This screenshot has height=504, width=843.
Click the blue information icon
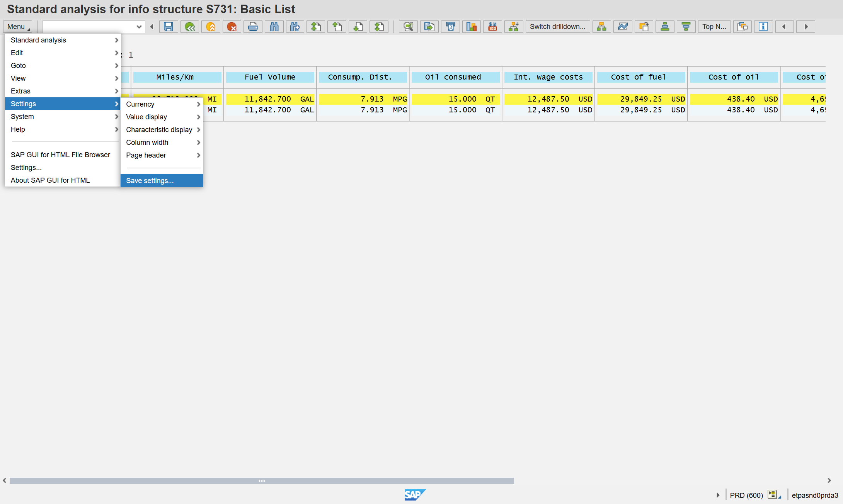point(763,27)
